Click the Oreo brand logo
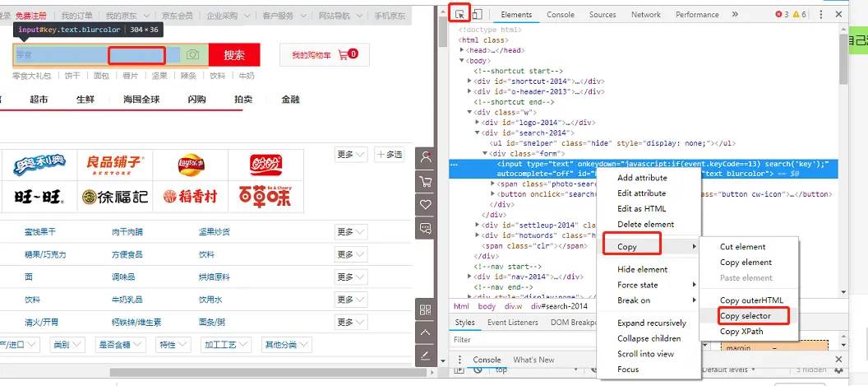Viewport: 868px width, 386px height. pos(39,164)
